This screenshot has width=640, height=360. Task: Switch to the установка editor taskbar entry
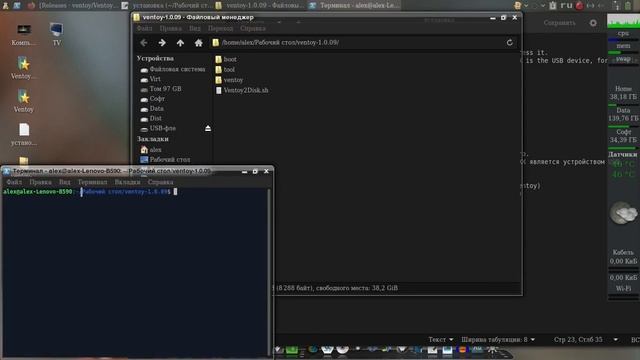[168, 5]
